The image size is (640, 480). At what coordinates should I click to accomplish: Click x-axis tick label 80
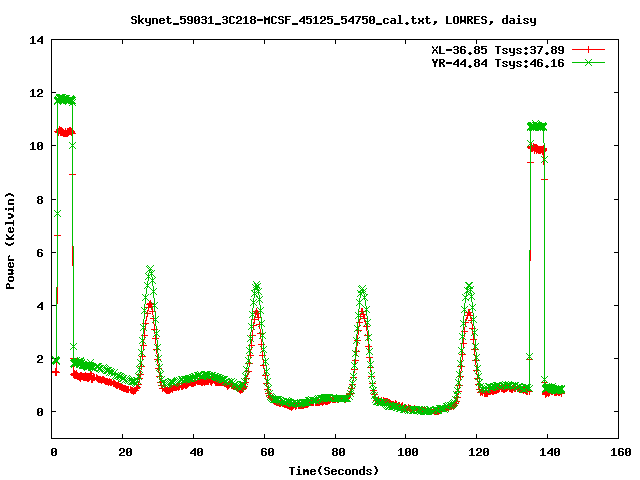coord(338,452)
